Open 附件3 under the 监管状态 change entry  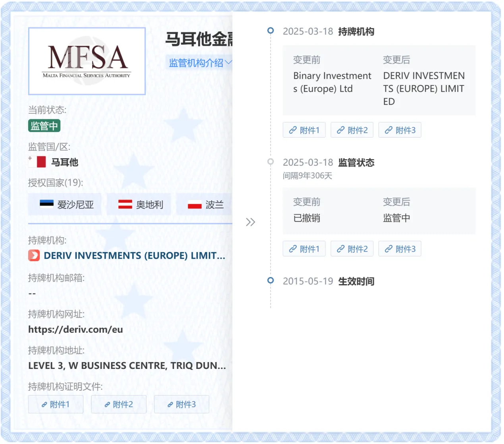[x=400, y=249]
